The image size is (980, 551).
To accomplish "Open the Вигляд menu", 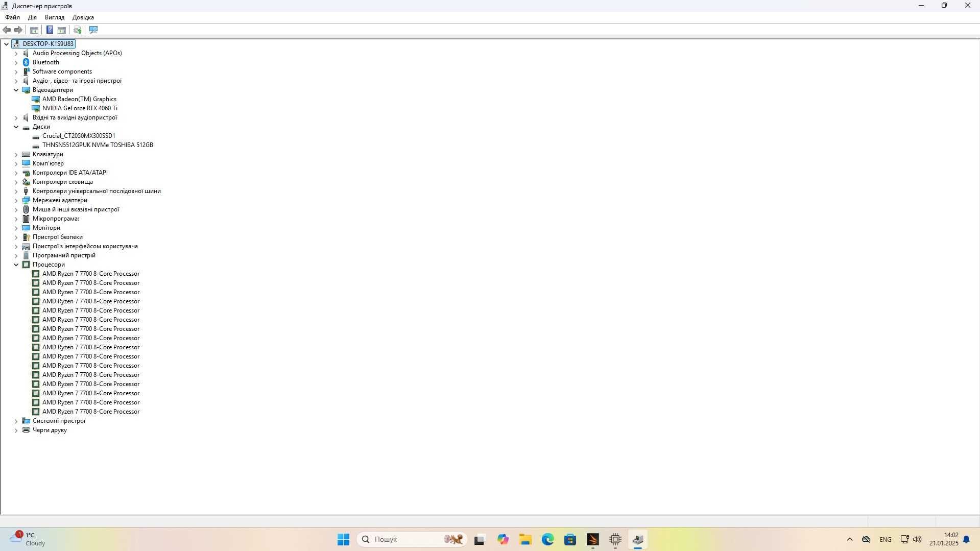I will click(55, 17).
